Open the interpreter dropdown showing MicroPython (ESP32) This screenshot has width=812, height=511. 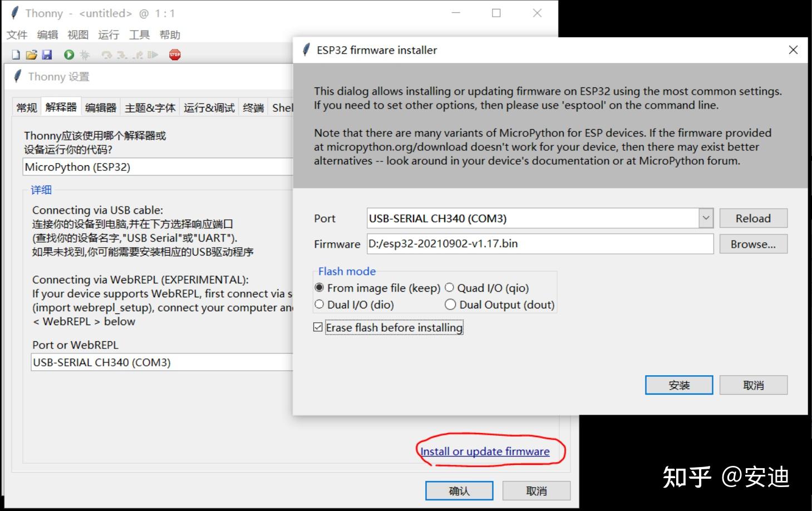tap(159, 167)
